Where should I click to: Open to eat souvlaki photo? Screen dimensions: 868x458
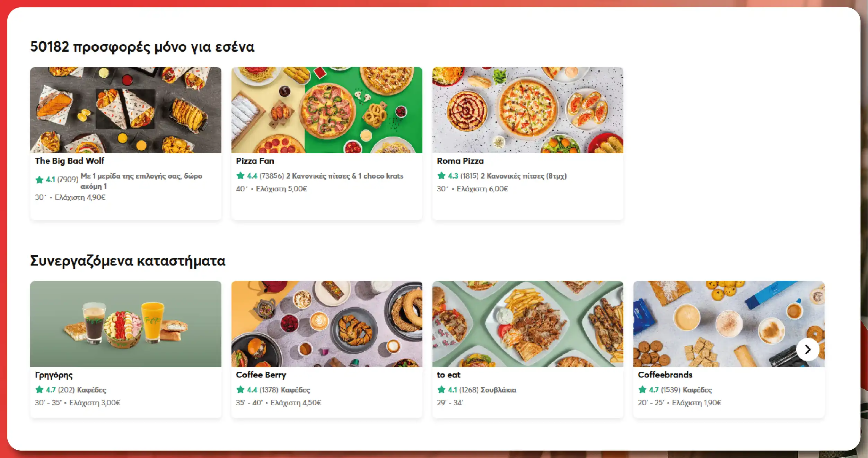[527, 324]
